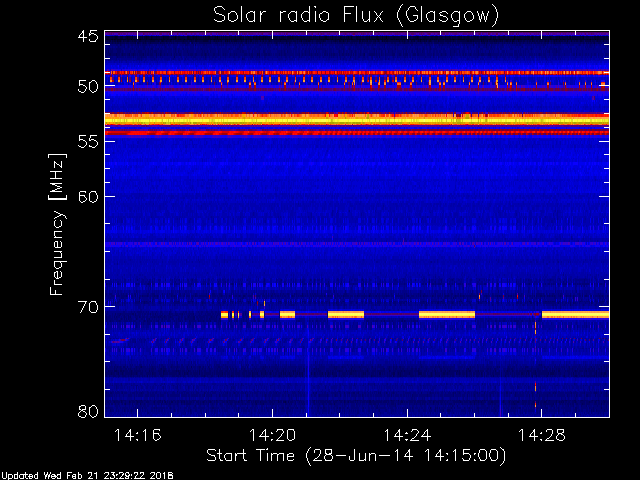Click the 'Frequency [MHz]' axis label

click(57, 224)
